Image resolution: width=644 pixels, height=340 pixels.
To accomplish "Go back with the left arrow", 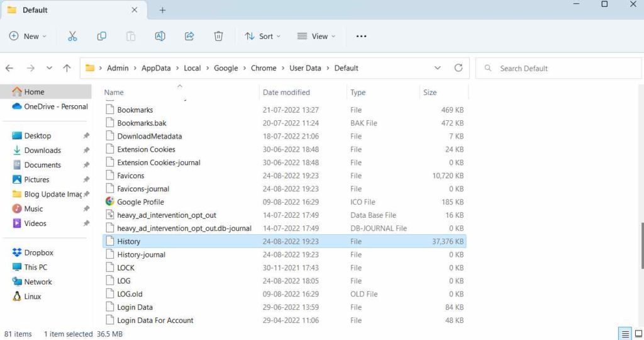I will tap(9, 68).
